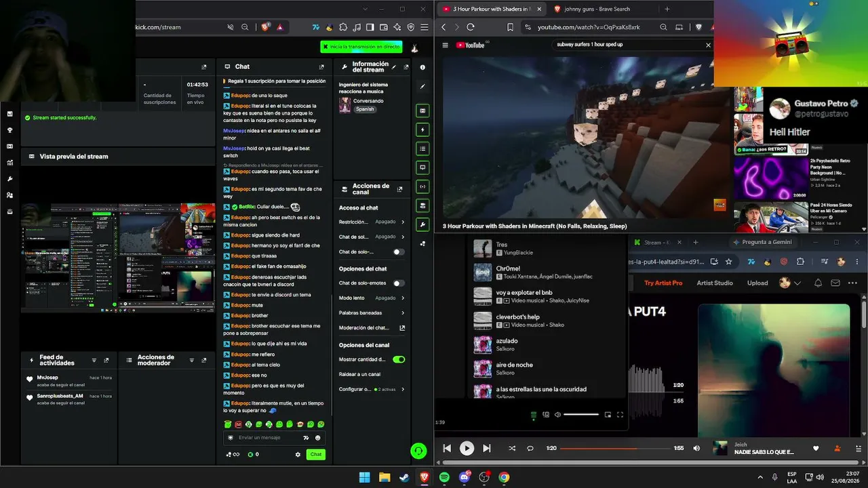Open SoundCloud more options ellipsis
Viewport: 868px width, 488px height.
pos(853,283)
